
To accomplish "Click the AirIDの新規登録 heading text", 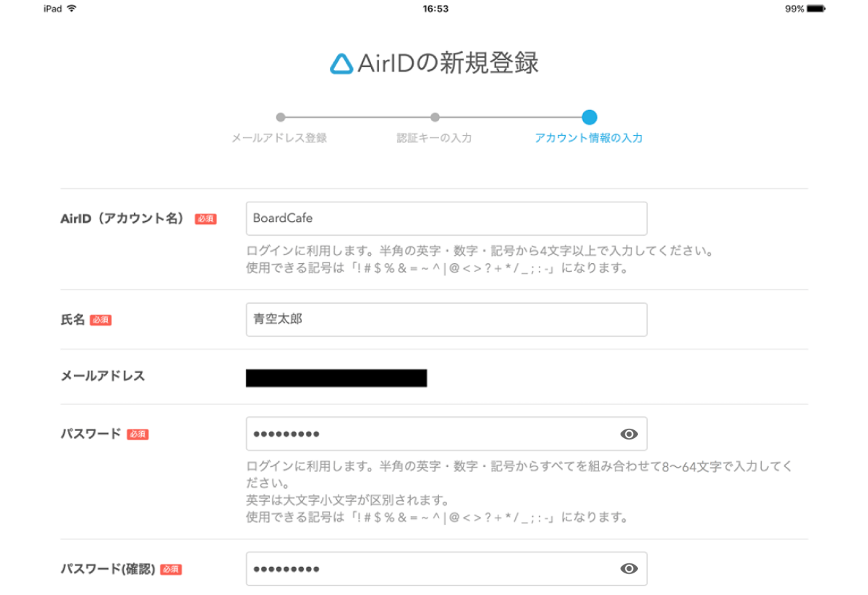I will pos(448,64).
